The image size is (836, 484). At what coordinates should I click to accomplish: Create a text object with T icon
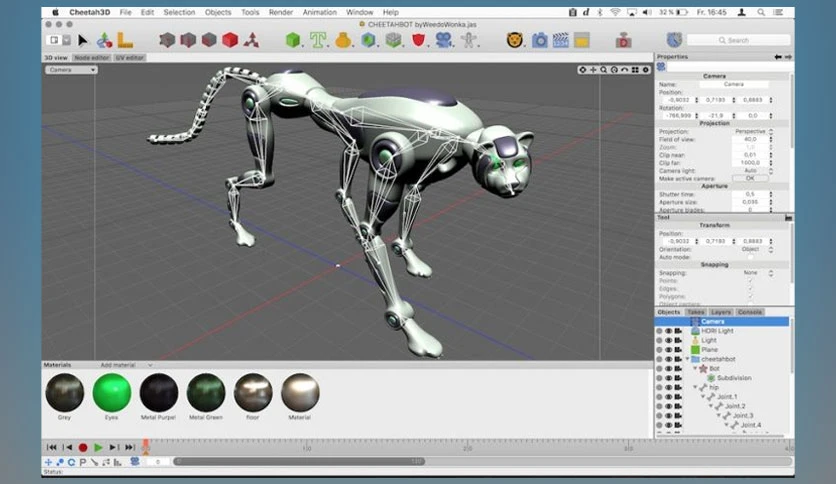(x=318, y=40)
